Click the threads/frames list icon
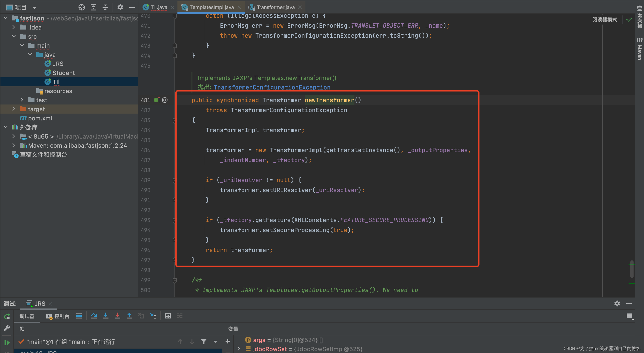 point(79,316)
